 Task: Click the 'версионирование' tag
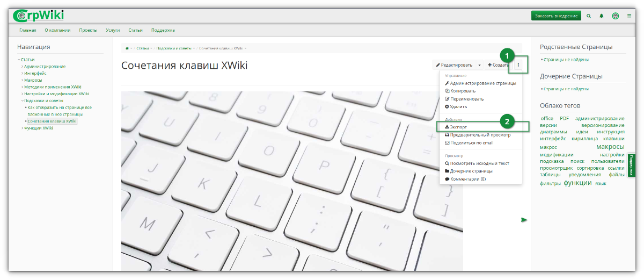(603, 125)
